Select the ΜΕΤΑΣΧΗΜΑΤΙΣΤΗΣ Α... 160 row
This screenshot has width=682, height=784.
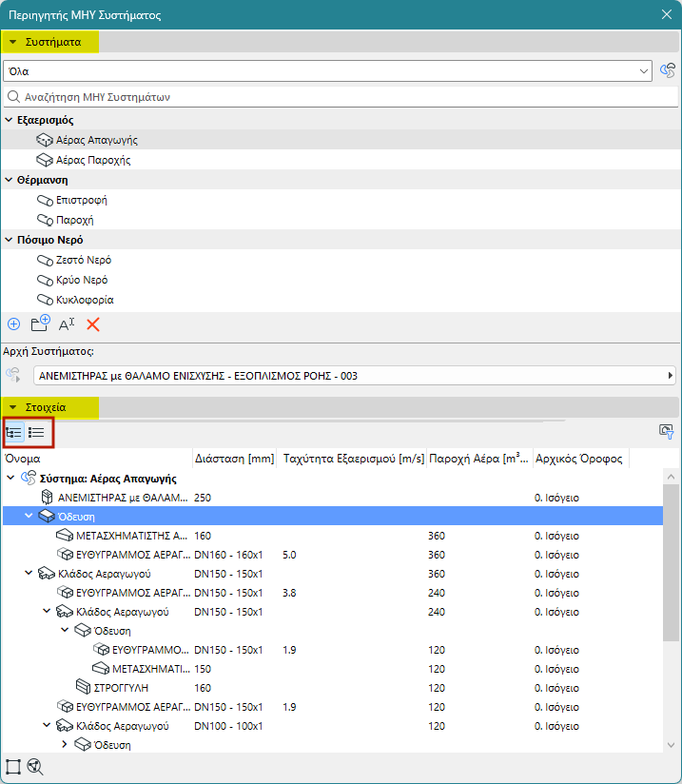(x=333, y=536)
